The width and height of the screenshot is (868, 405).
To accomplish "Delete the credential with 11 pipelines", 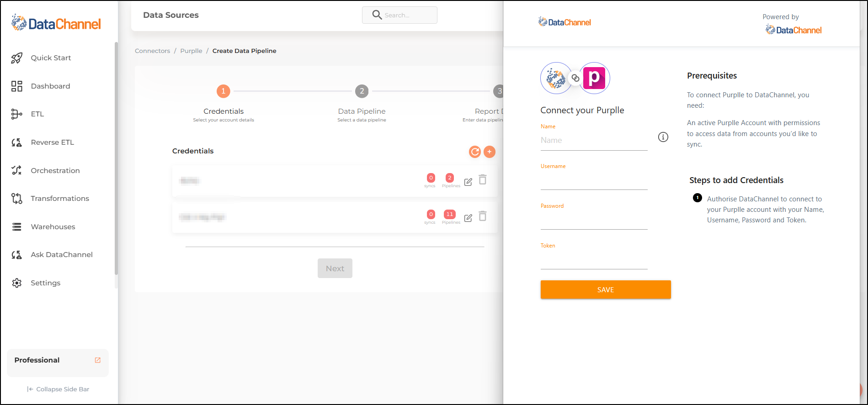I will pyautogui.click(x=483, y=216).
